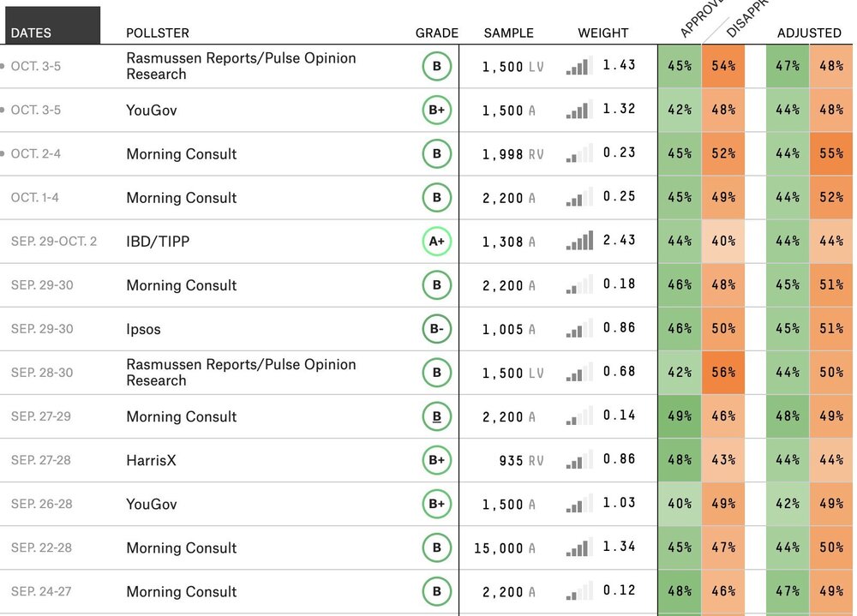Image resolution: width=857 pixels, height=616 pixels.
Task: Click the GRADE column header
Action: 436,33
